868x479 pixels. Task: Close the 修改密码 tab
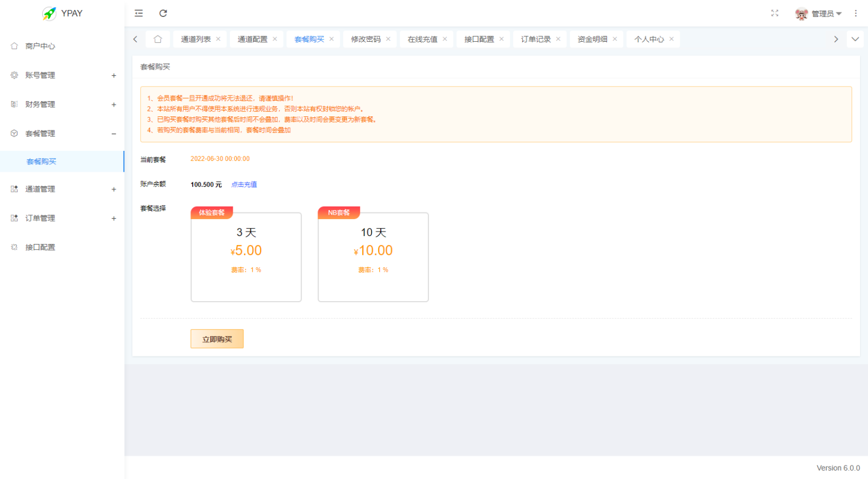(x=388, y=39)
